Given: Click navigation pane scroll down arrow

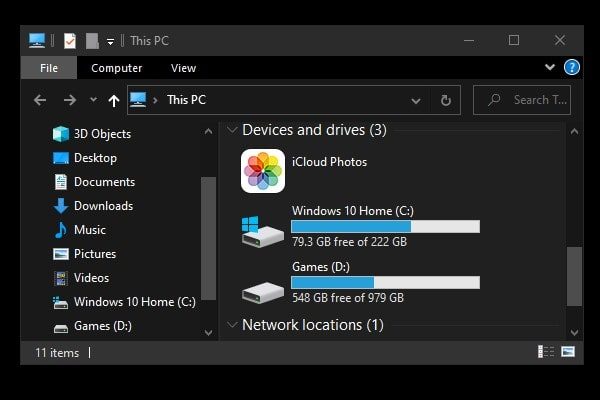Looking at the screenshot, I should (208, 332).
